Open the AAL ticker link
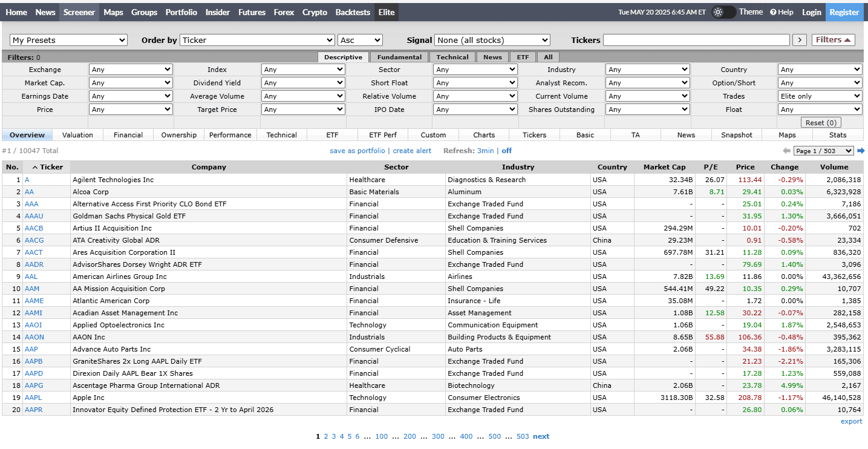868x449 pixels. pos(31,277)
